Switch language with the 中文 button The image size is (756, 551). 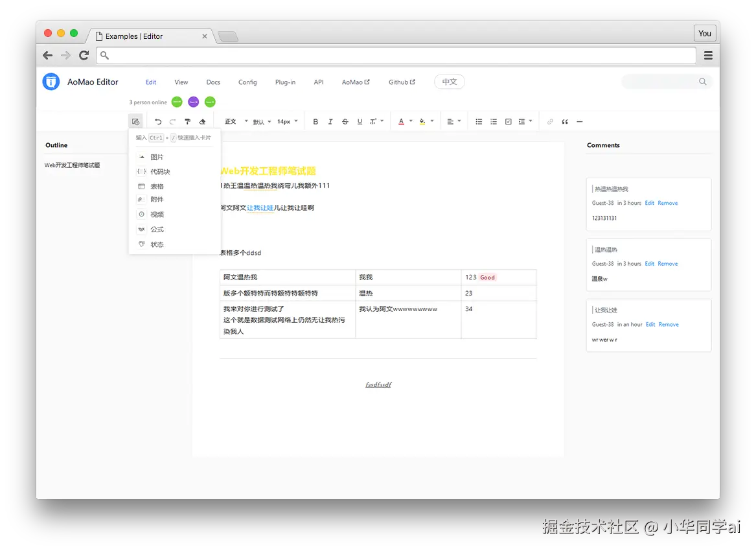(450, 82)
